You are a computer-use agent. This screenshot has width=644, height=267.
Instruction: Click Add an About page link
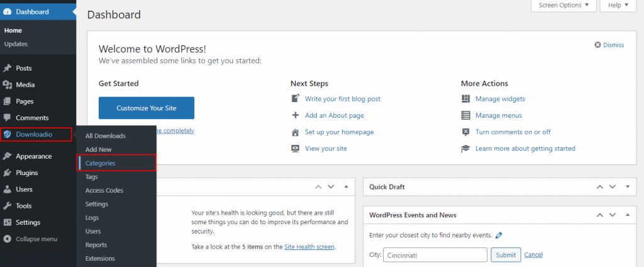click(335, 116)
